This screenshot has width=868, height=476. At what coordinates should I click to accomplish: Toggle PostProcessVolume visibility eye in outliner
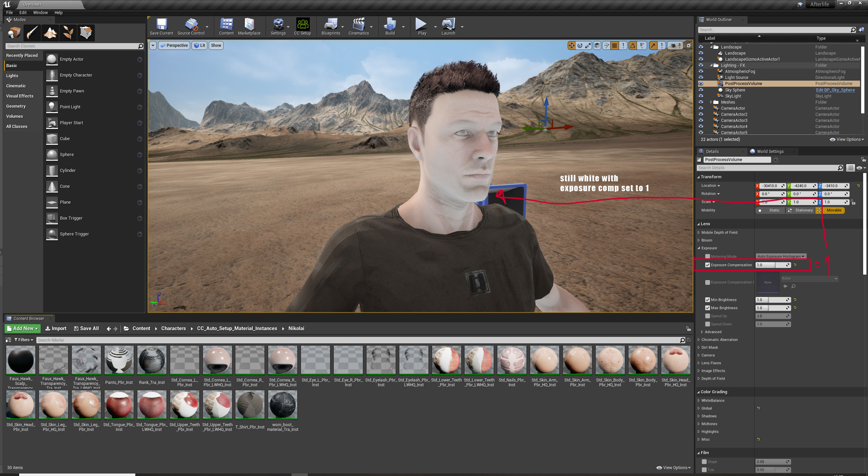coord(701,84)
